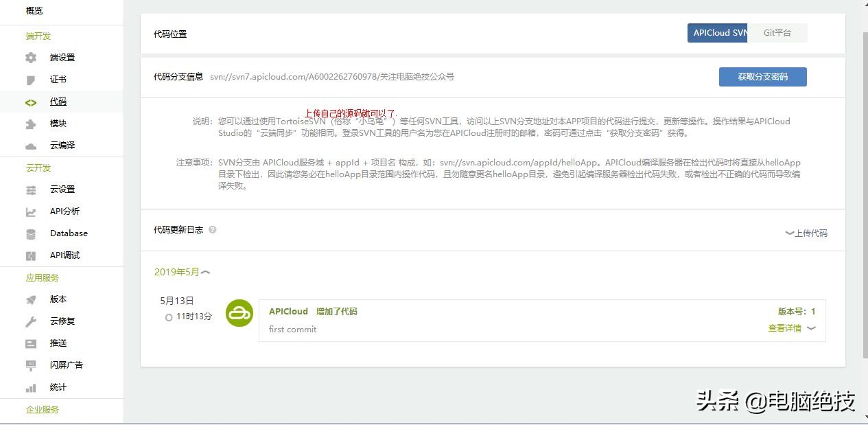Viewport: 868px width, 425px height.
Task: Open the 端设置 menu item
Action: 62,58
